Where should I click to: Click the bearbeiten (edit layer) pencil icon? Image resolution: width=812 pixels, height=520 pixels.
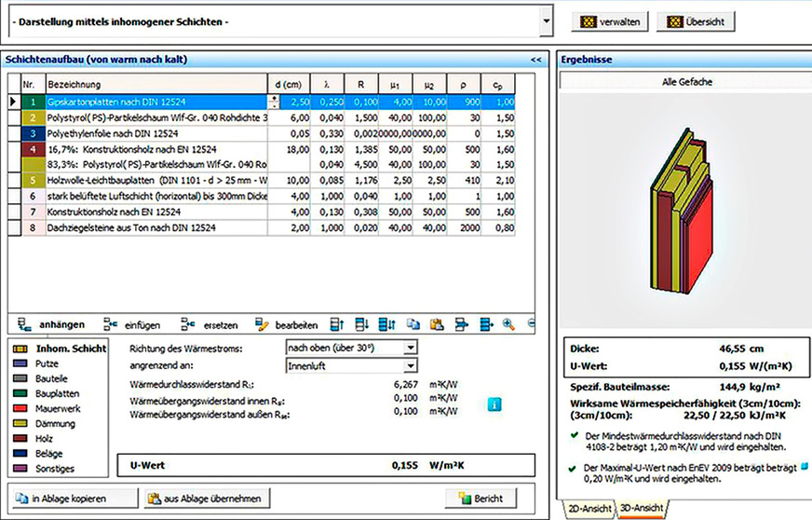263,325
